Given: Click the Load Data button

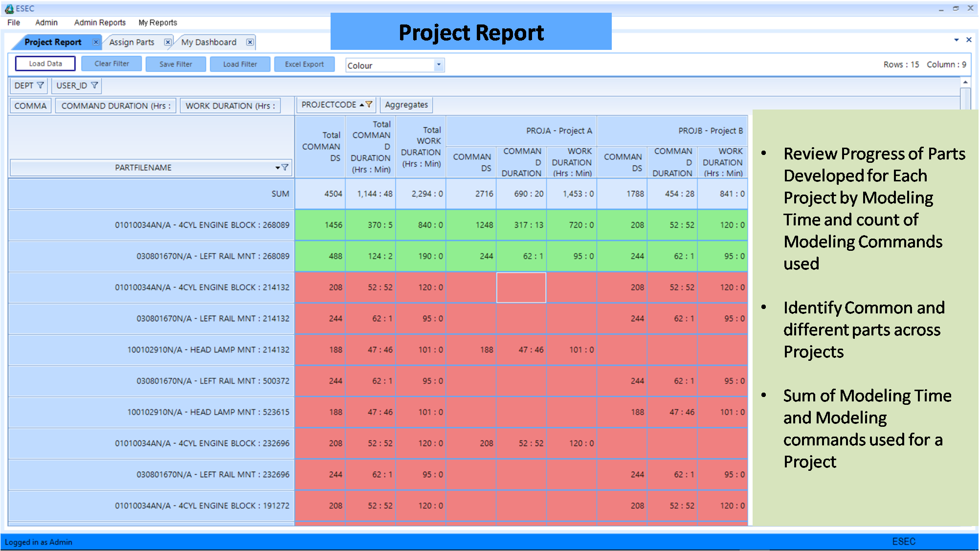Looking at the screenshot, I should (x=45, y=64).
